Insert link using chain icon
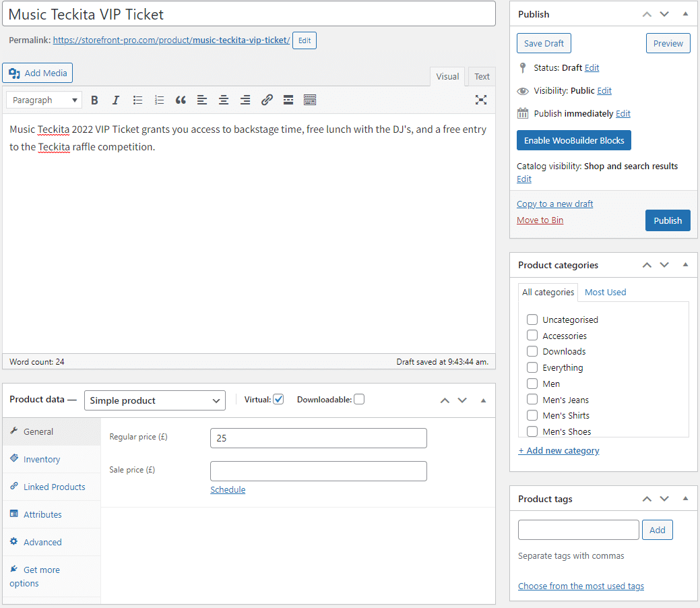Viewport: 700px width, 608px height. click(x=267, y=100)
